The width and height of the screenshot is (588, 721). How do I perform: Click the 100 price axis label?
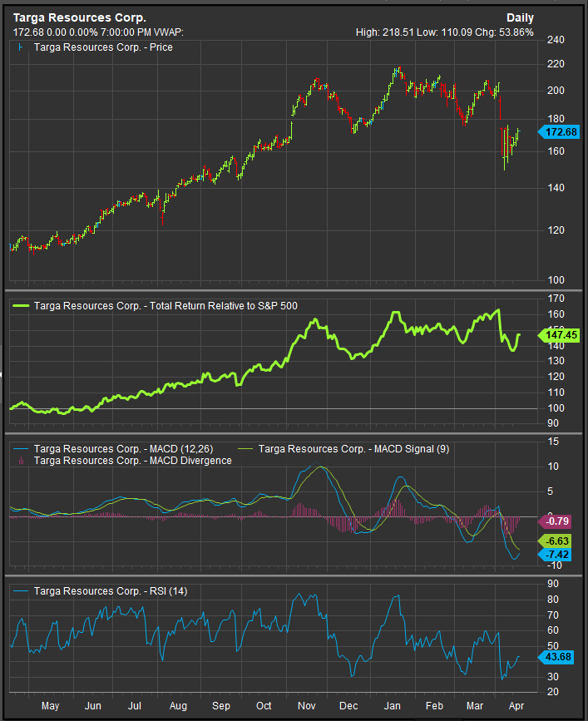point(556,280)
